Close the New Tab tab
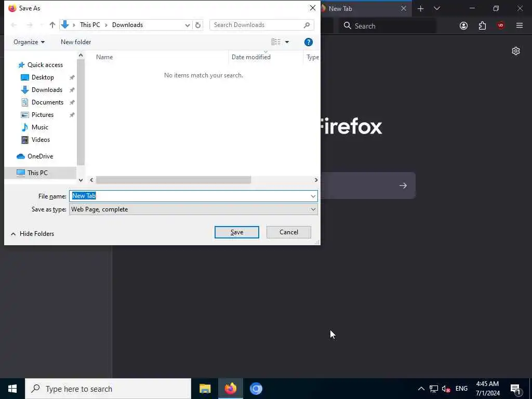The image size is (532, 399). (x=403, y=8)
